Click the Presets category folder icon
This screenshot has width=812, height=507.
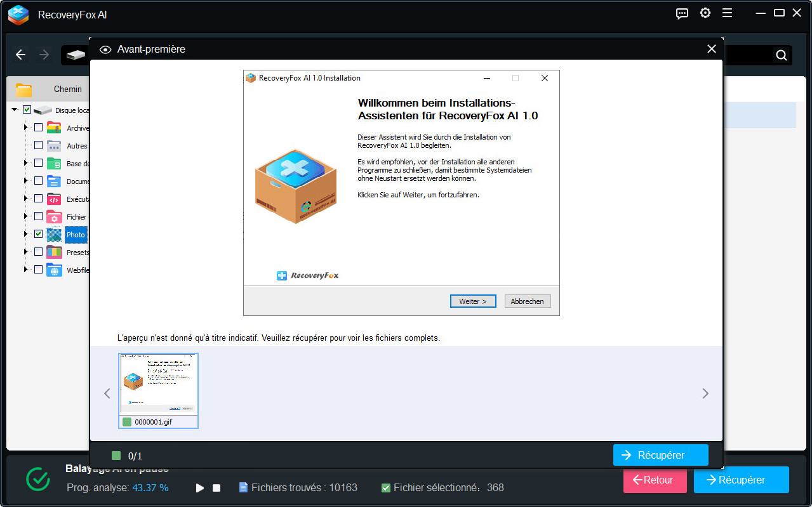point(54,252)
